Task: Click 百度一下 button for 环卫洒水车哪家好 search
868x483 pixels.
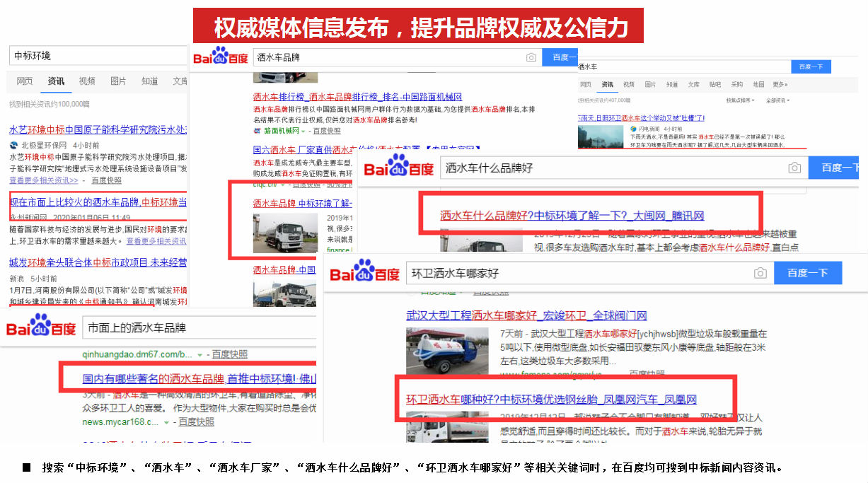Action: 808,273
